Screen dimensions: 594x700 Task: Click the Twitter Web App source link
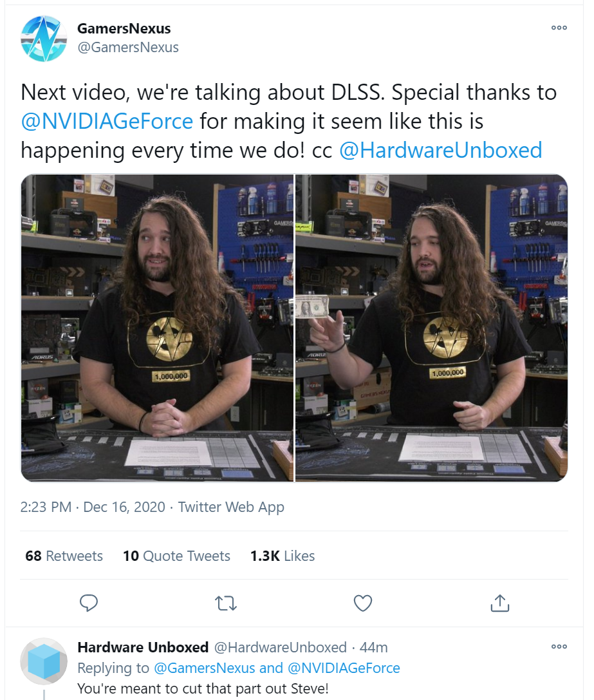click(231, 507)
